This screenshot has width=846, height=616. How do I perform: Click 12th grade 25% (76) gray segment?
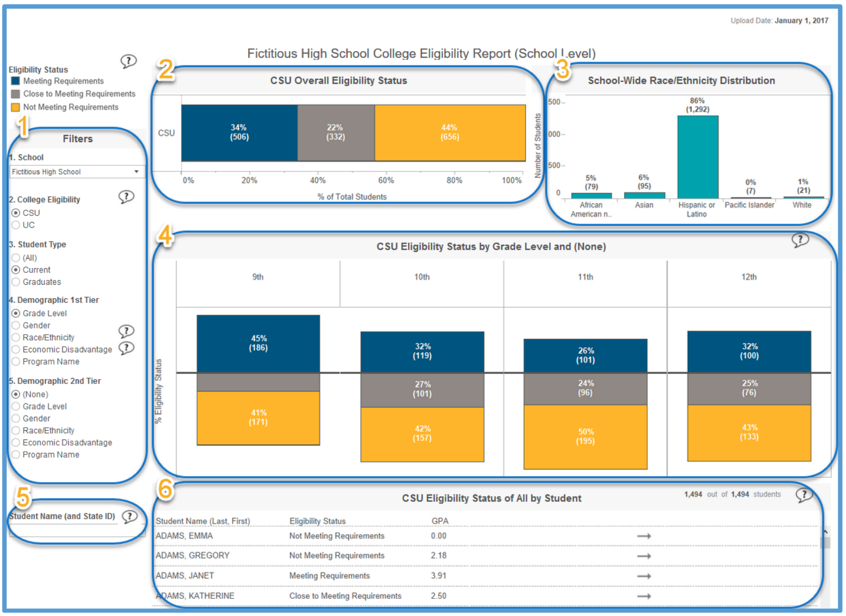tap(749, 388)
